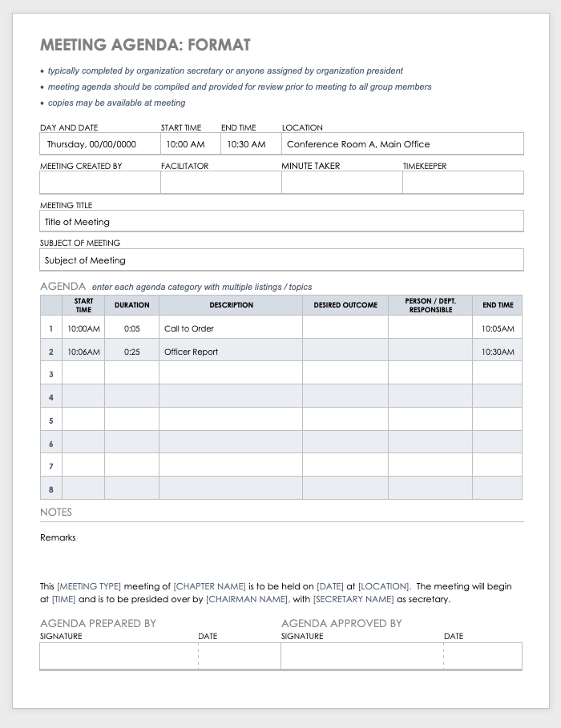
Task: Click the Remarks text under Notes
Action: [x=58, y=537]
